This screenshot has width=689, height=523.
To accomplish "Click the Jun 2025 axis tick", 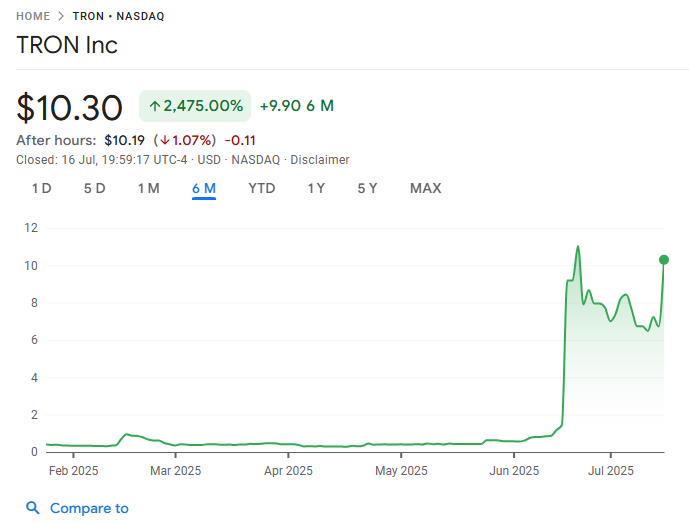I will 514,455.
